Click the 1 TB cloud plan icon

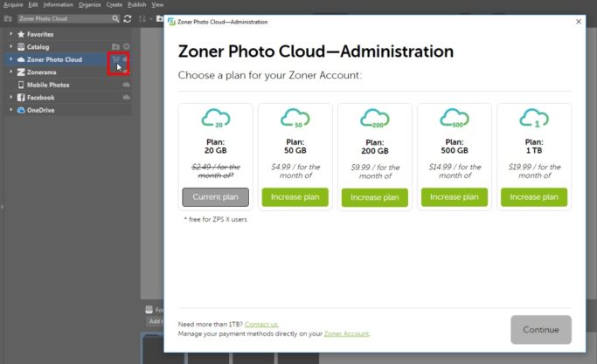tap(534, 118)
